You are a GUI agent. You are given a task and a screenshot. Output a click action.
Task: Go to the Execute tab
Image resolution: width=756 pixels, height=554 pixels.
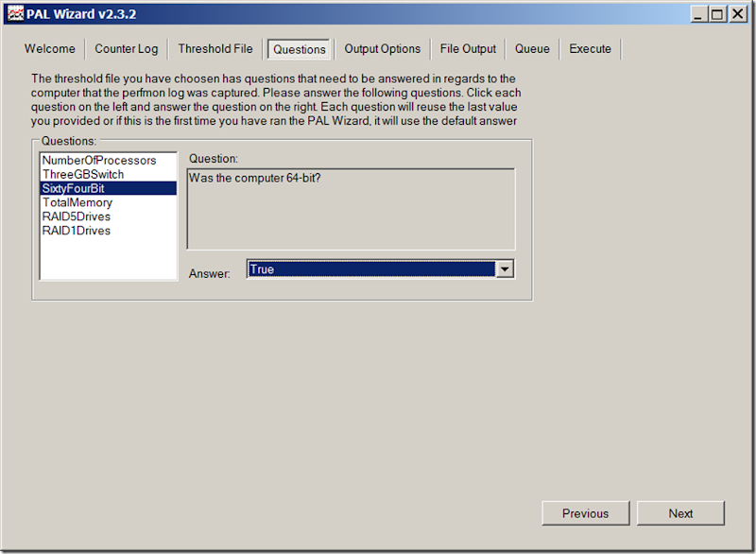tap(590, 49)
